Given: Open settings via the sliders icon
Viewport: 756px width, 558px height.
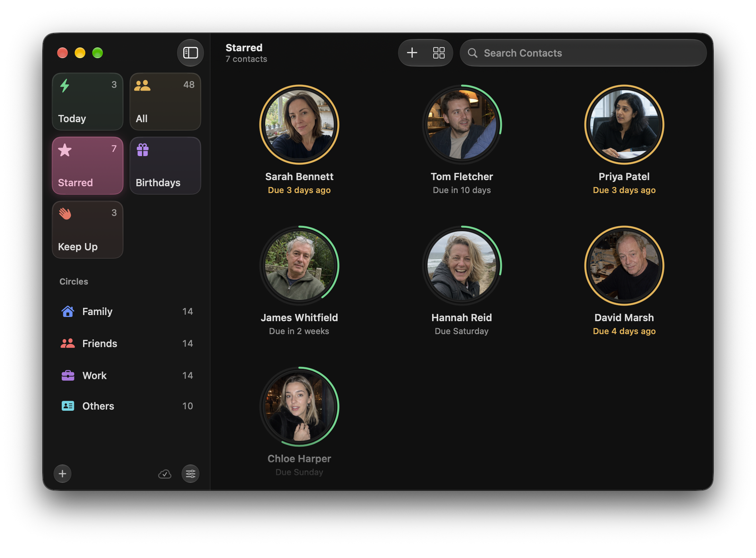Looking at the screenshot, I should [190, 474].
